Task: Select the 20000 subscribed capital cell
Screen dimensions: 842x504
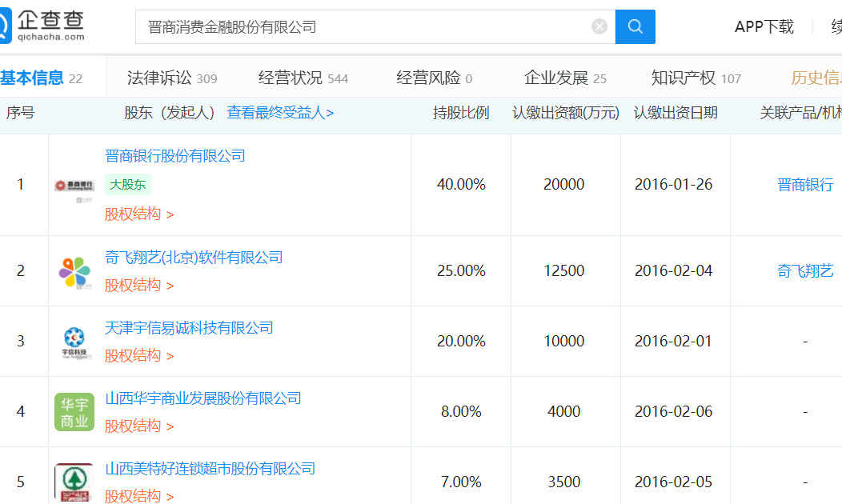Action: 563,185
